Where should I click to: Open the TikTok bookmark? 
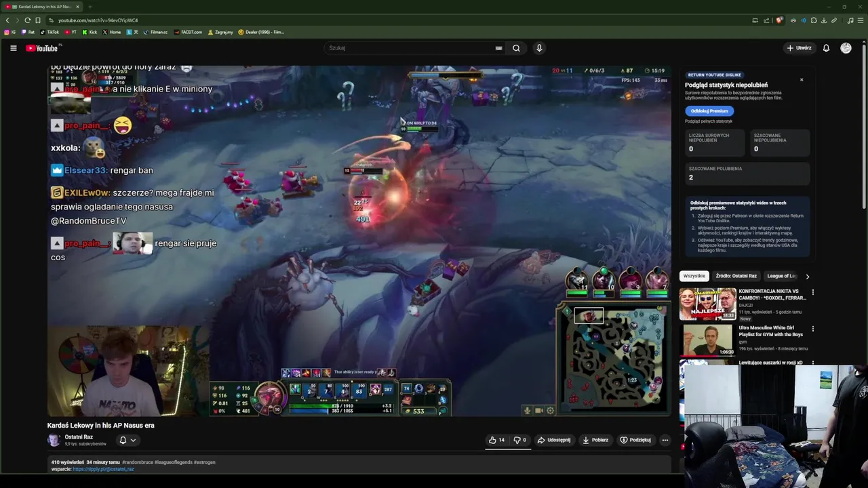pyautogui.click(x=50, y=32)
